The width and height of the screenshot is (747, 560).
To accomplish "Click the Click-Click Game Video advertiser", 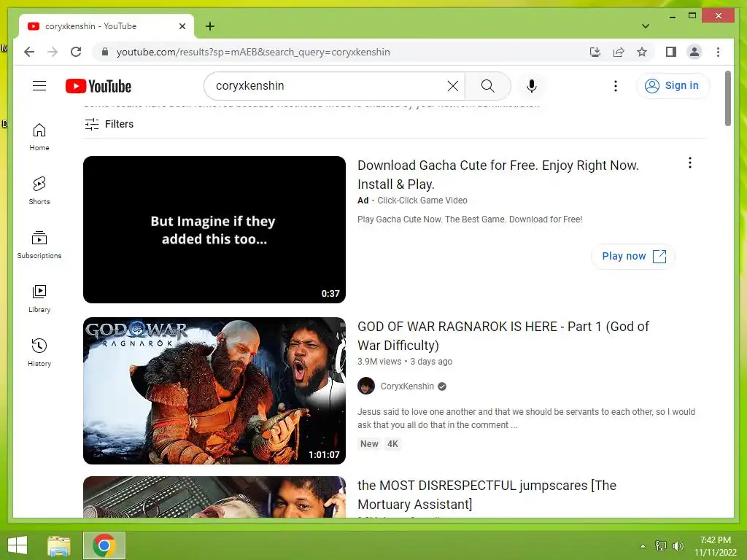I will point(422,201).
